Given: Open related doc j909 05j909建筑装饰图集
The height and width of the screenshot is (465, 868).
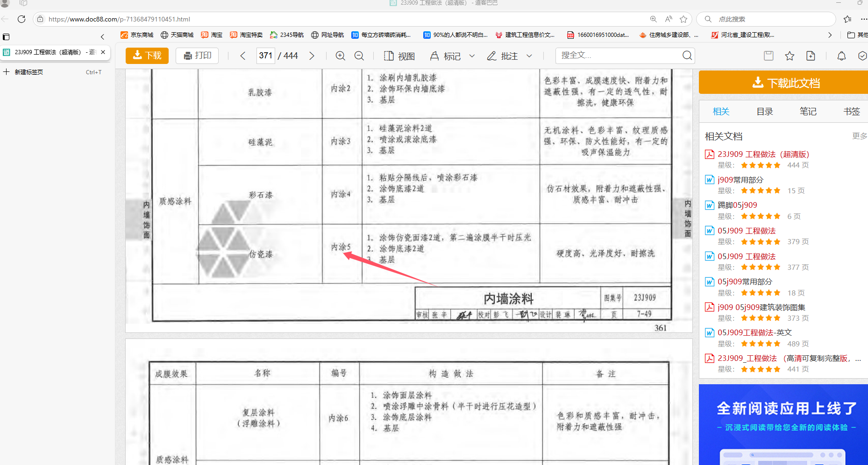Looking at the screenshot, I should [x=761, y=307].
